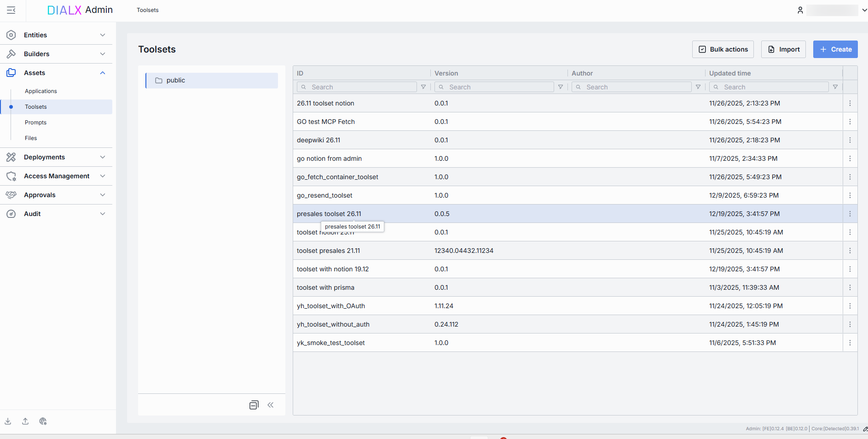Open the user account dropdown arrow

point(864,10)
